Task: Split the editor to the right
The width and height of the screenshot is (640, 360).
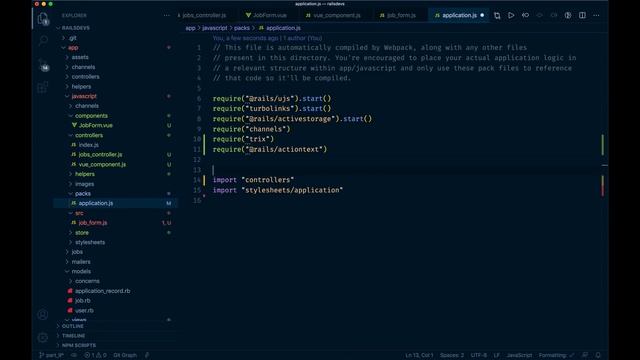Action: tap(582, 16)
